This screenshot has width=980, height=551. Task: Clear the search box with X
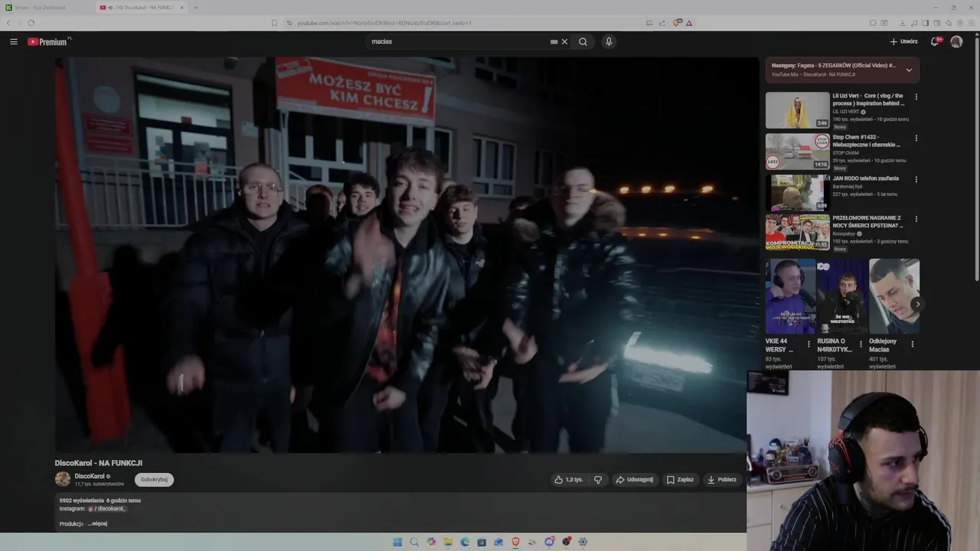click(x=565, y=42)
